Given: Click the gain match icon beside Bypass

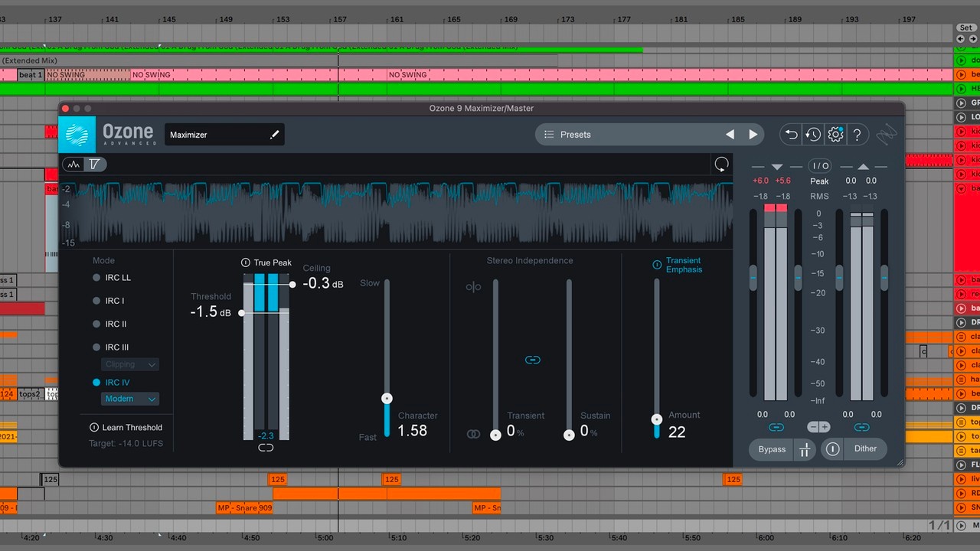Looking at the screenshot, I should [x=805, y=450].
